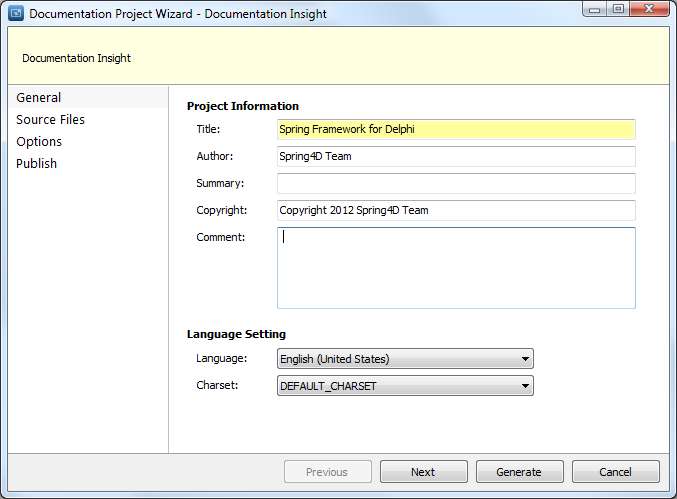Click the Documentation Insight banner text
This screenshot has height=499, width=677.
point(76,58)
